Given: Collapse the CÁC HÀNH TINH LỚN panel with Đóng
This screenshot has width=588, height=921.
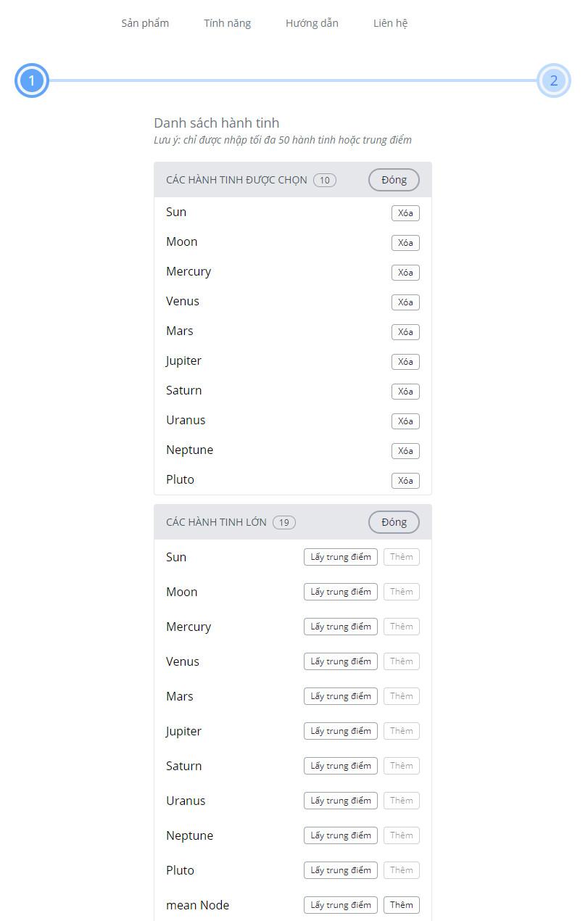Looking at the screenshot, I should pyautogui.click(x=393, y=521).
